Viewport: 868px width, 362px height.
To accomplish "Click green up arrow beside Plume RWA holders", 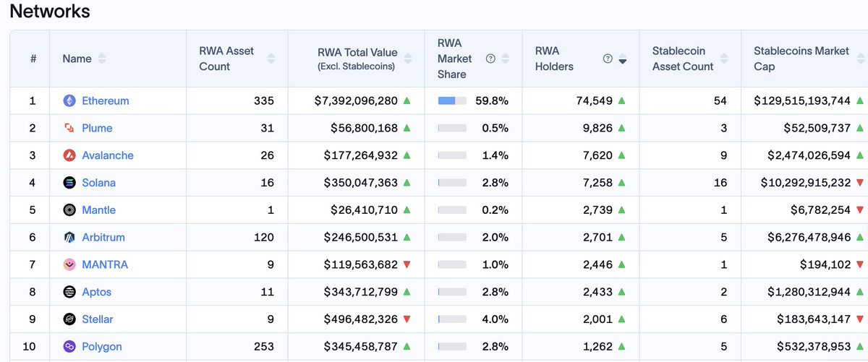I will click(x=621, y=128).
